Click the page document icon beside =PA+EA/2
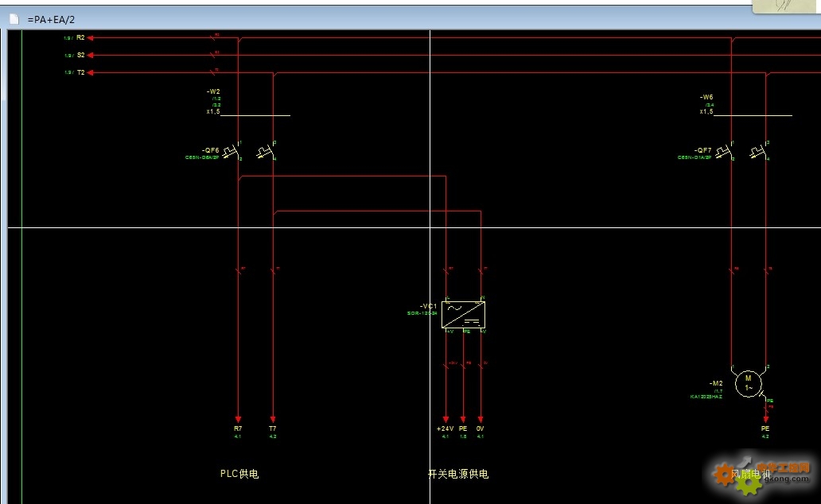 click(14, 19)
